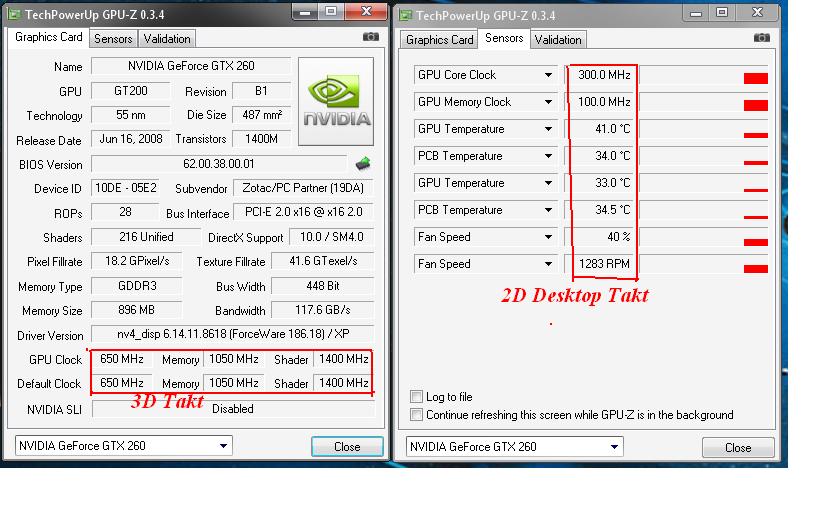Click the camera screenshot icon in the left GPU-Z window
The width and height of the screenshot is (840, 525).
[371, 36]
